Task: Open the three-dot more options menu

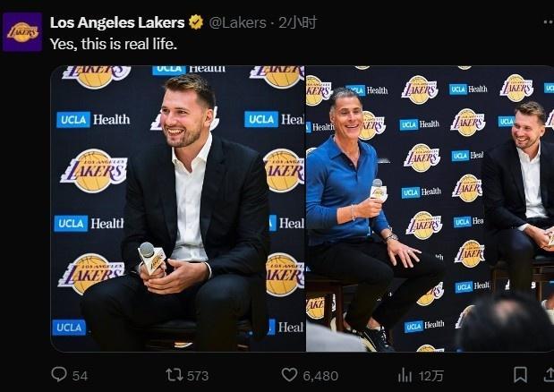Action: (x=549, y=22)
